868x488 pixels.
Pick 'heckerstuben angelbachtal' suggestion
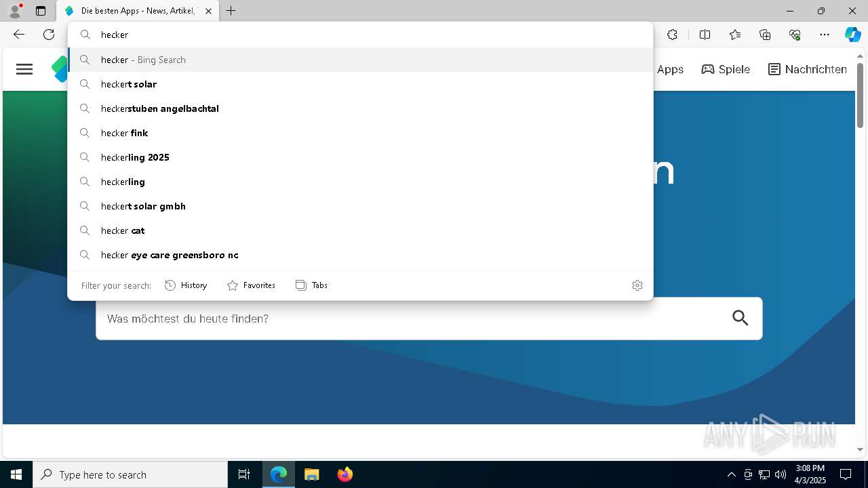pyautogui.click(x=360, y=108)
